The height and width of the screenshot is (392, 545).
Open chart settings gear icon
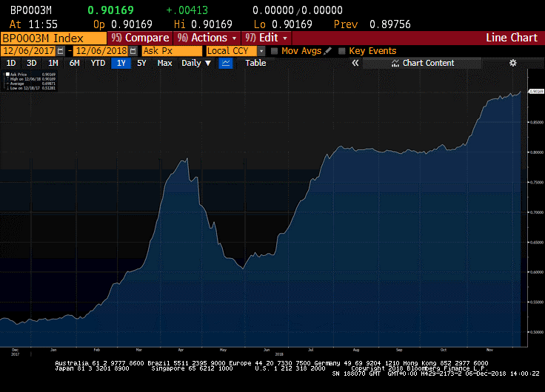coord(512,63)
